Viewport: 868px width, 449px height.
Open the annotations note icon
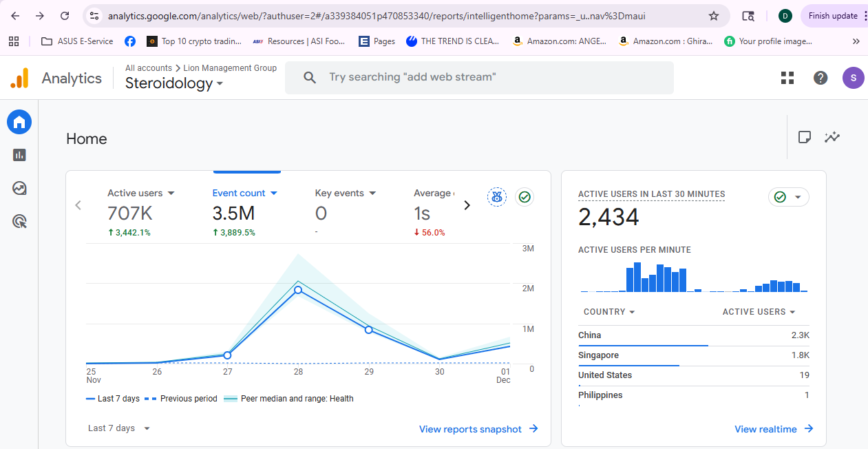click(804, 137)
